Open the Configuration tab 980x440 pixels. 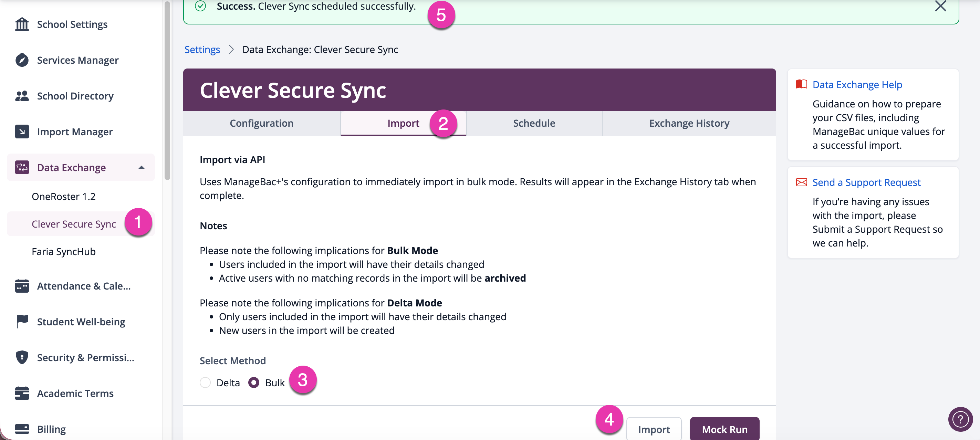(x=262, y=123)
